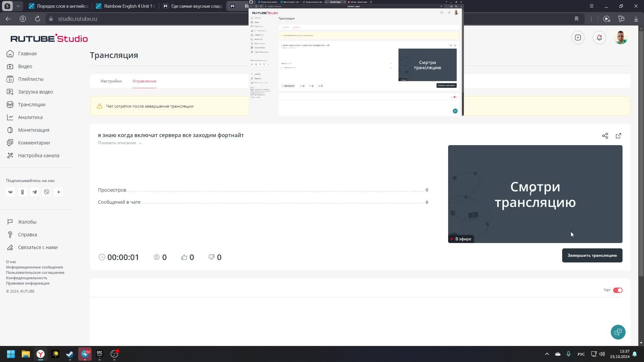Open Windows Start menu
Screen dimensions: 644x362
(x=11, y=354)
